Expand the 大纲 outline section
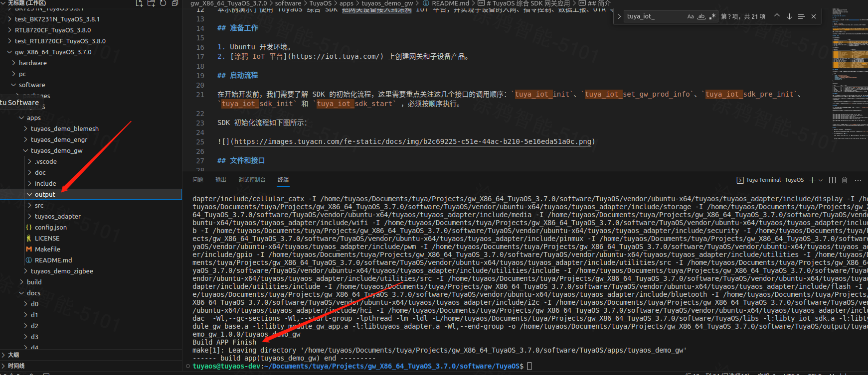868x375 pixels. click(x=91, y=355)
